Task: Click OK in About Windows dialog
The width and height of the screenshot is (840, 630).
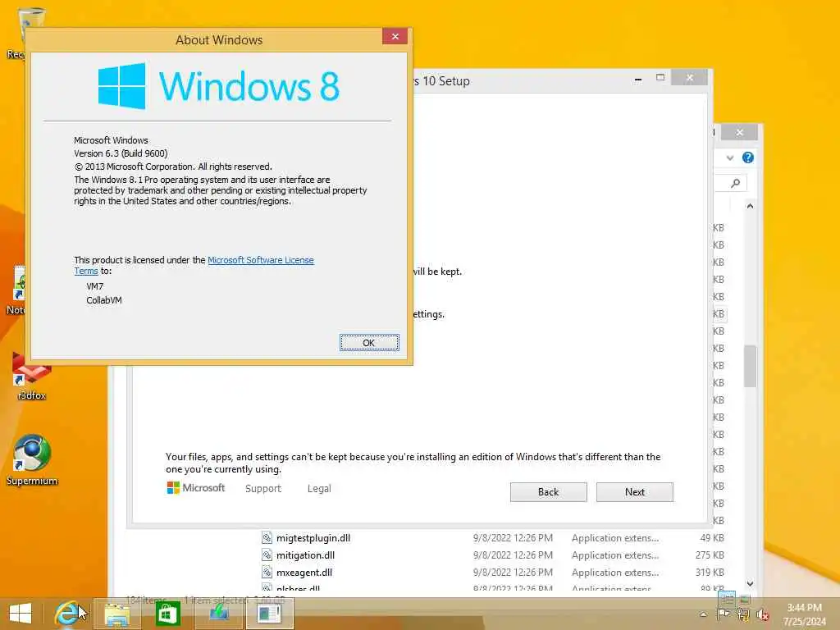Action: [369, 342]
